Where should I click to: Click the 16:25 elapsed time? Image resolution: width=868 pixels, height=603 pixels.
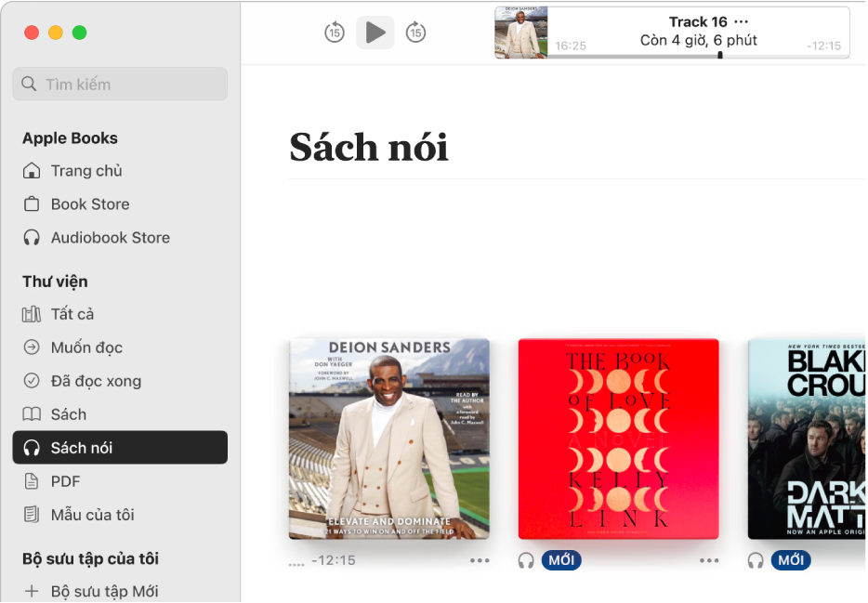point(571,46)
